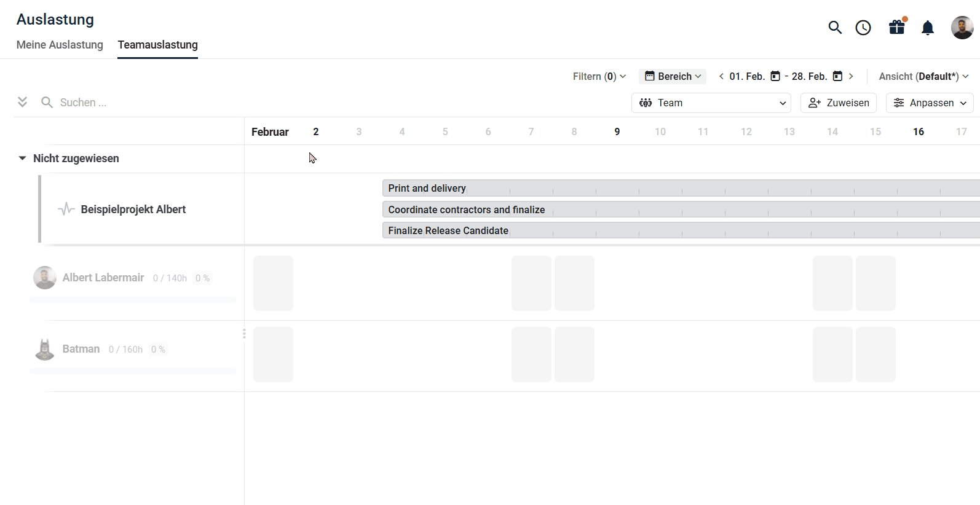Open the Team grouping dropdown

[711, 103]
